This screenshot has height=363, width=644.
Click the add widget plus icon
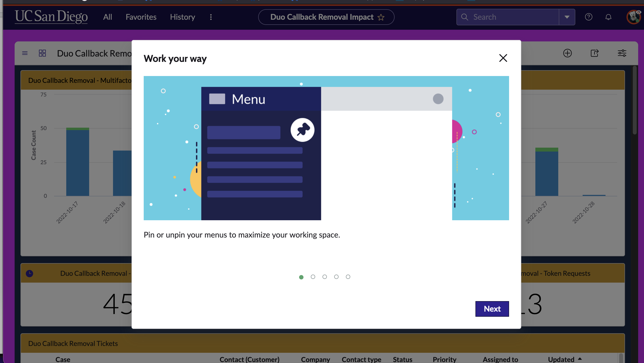(x=567, y=53)
